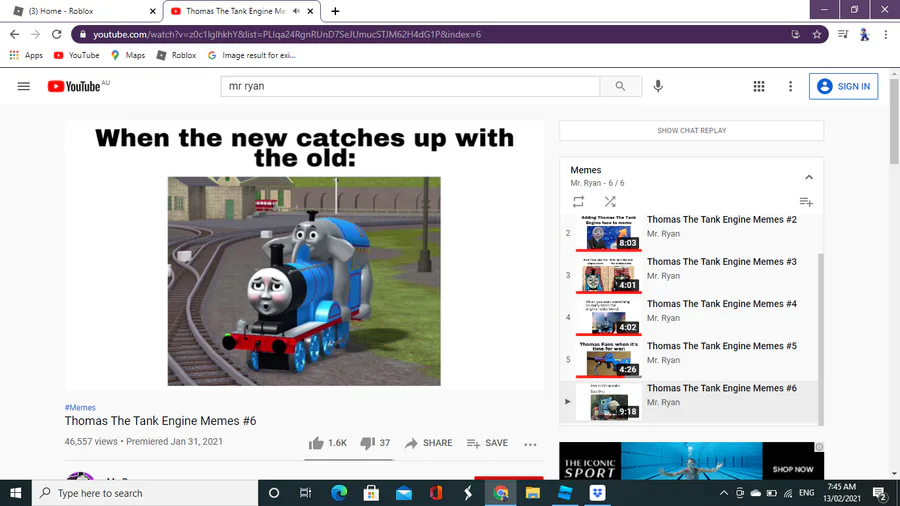Open the YouTube guide hamburger menu
This screenshot has height=506, width=900.
tap(24, 86)
